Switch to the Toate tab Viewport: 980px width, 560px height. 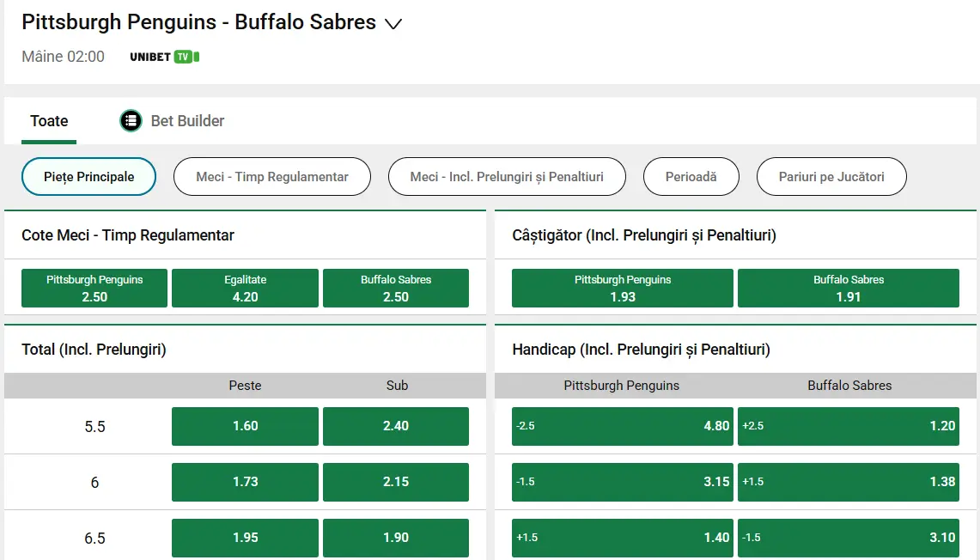click(49, 121)
